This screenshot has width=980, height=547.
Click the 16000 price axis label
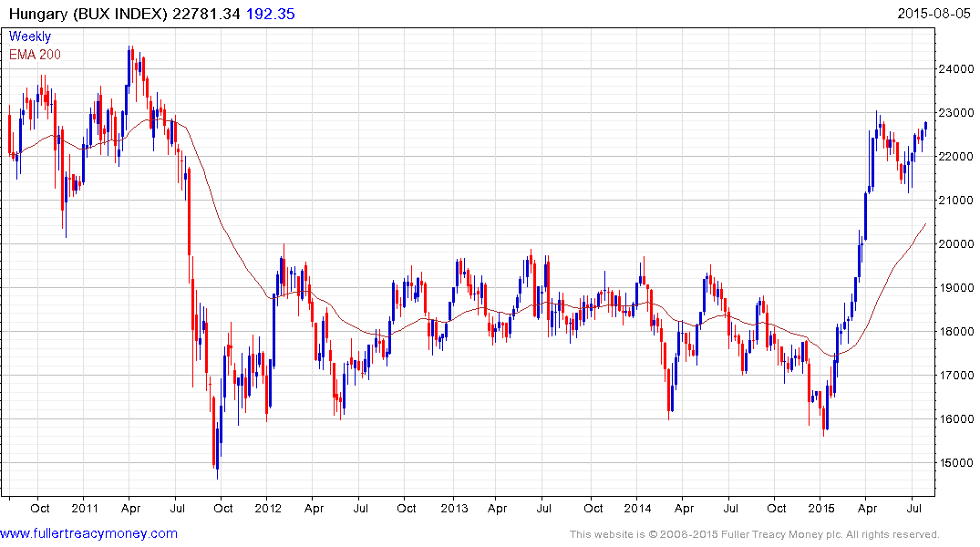click(956, 419)
